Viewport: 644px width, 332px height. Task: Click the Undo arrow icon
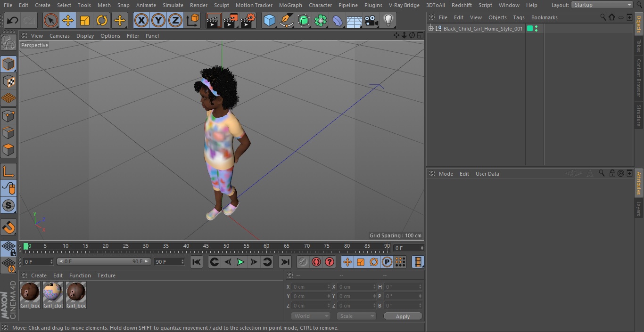coord(13,20)
